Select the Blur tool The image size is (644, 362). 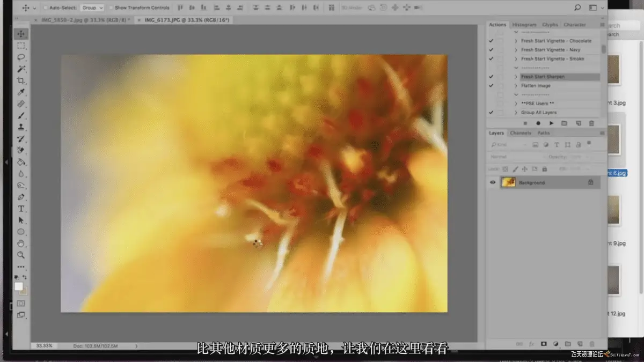pos(21,174)
